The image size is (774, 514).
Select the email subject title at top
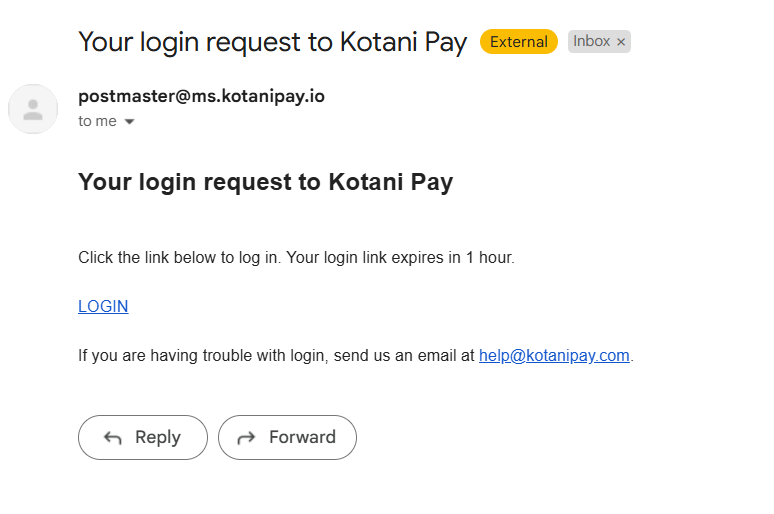click(272, 42)
